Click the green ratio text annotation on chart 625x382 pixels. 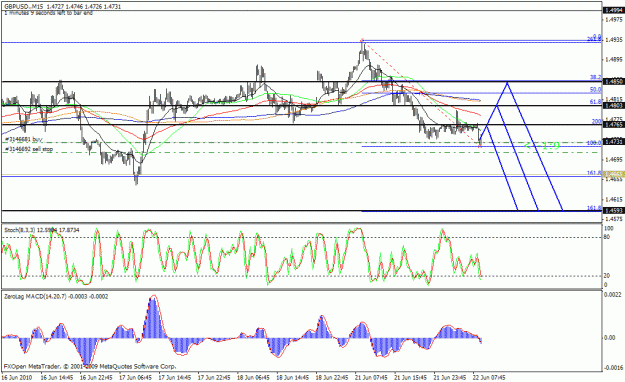(x=542, y=146)
